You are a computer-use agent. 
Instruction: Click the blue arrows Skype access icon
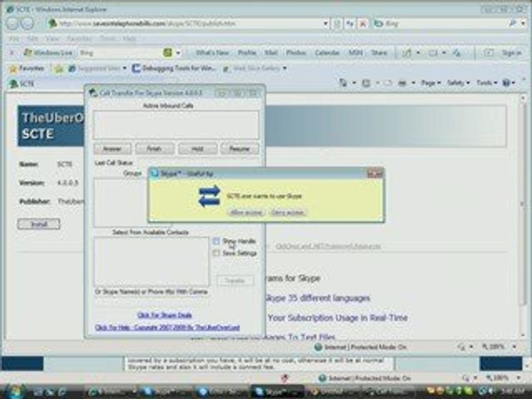[x=209, y=196]
